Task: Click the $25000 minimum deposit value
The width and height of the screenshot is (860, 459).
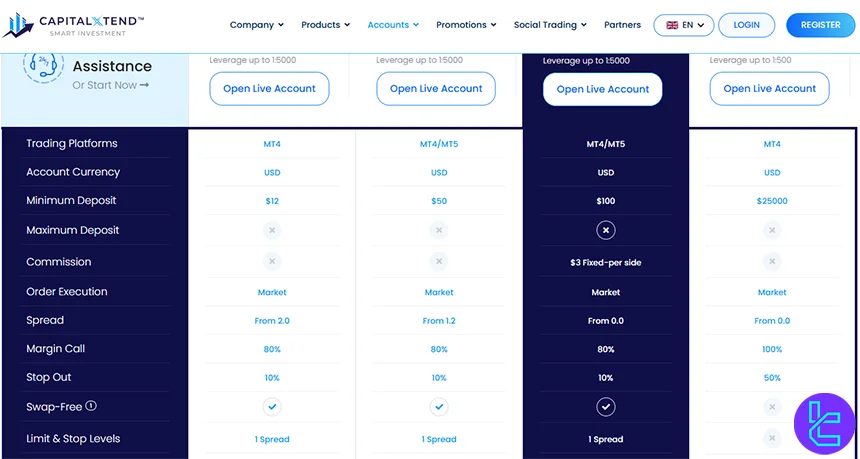Action: tap(772, 201)
